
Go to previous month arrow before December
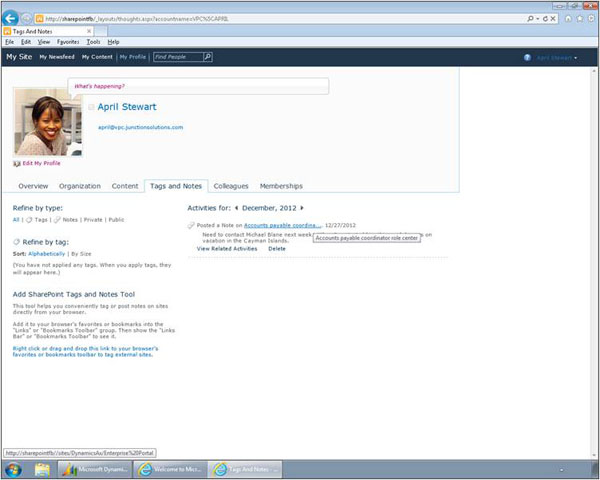[236, 208]
